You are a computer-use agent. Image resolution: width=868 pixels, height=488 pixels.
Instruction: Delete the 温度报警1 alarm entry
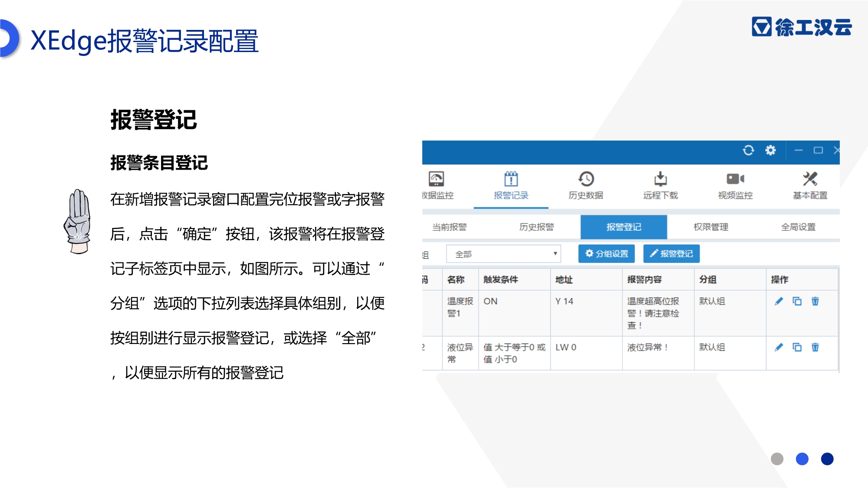(x=815, y=301)
